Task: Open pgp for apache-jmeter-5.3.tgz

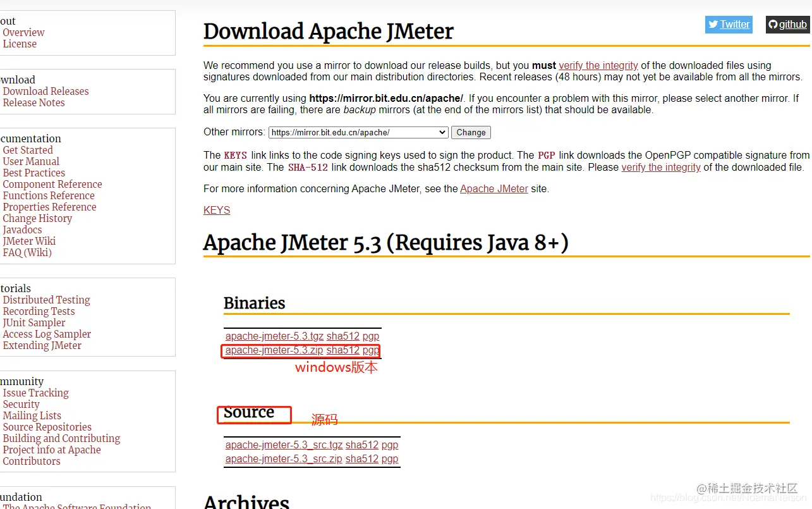Action: click(x=371, y=336)
